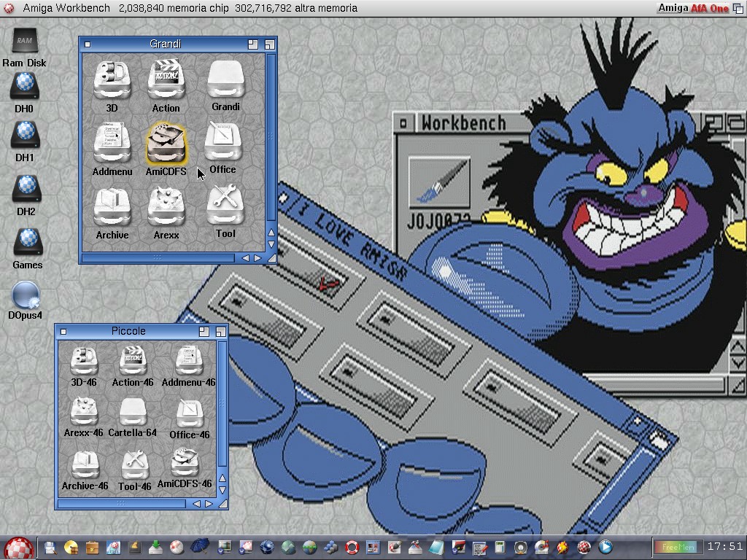The height and width of the screenshot is (560, 747).
Task: Click the lifebuoy help icon in taskbar
Action: pyautogui.click(x=352, y=547)
